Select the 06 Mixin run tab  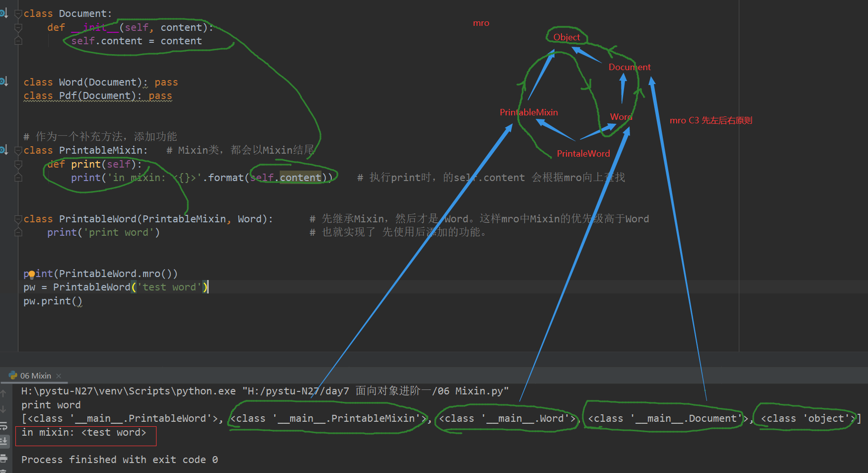[35, 376]
